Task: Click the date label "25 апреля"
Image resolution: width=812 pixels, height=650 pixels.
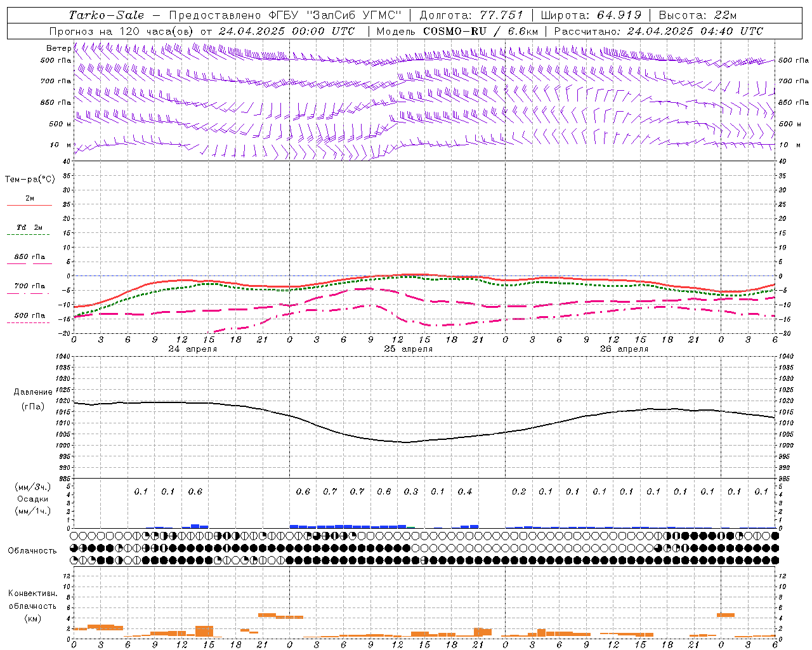Action: pos(408,349)
